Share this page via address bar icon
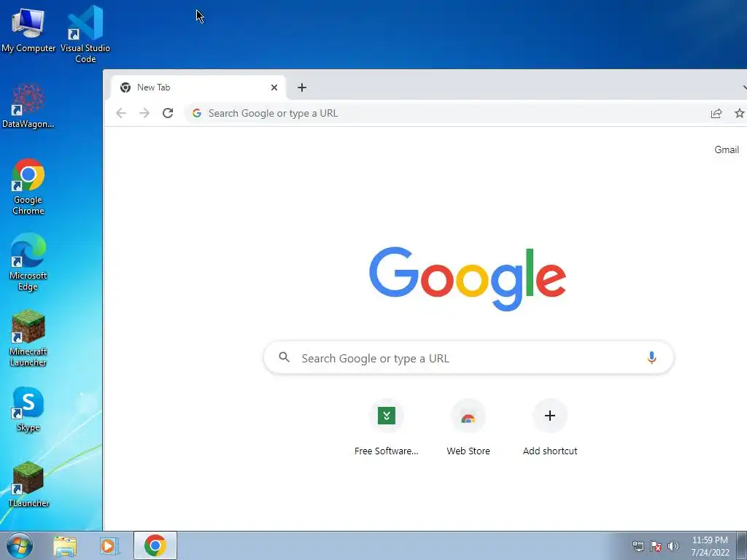This screenshot has width=747, height=560. [x=716, y=113]
